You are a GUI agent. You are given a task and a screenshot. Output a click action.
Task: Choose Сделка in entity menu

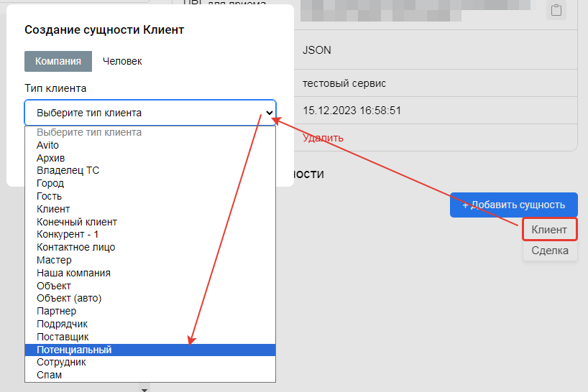pyautogui.click(x=549, y=251)
